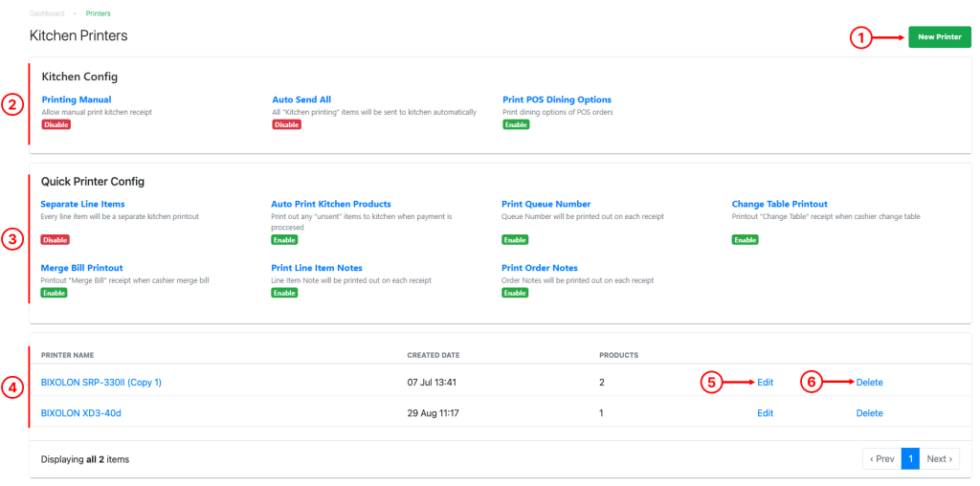Open the BIXOLON XD3-40d printer
Screen dimensions: 980x486
point(80,413)
